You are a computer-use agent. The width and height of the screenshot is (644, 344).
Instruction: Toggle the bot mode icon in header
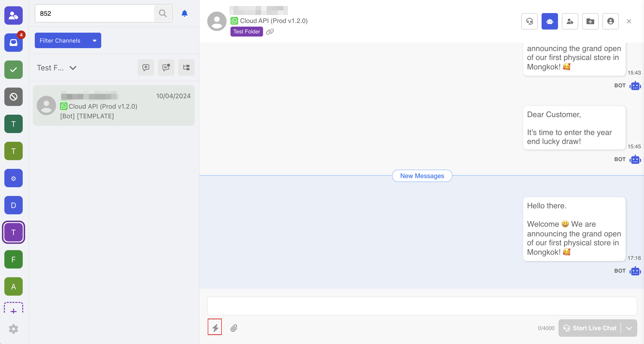tap(549, 21)
